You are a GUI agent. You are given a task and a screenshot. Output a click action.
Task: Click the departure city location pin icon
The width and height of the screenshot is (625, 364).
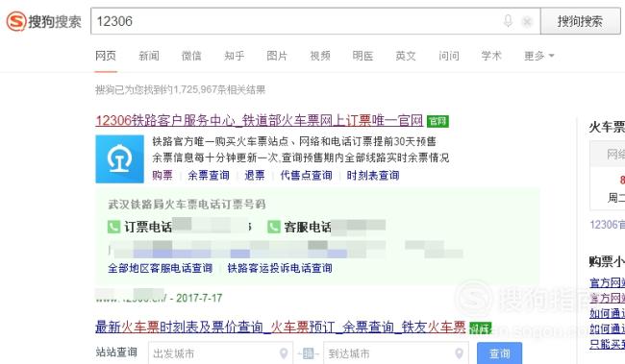[x=284, y=353]
